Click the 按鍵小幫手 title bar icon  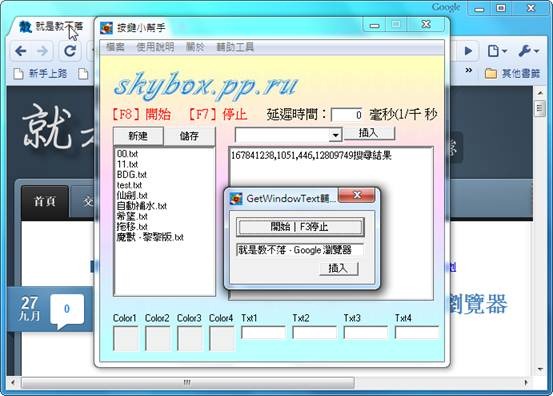106,28
